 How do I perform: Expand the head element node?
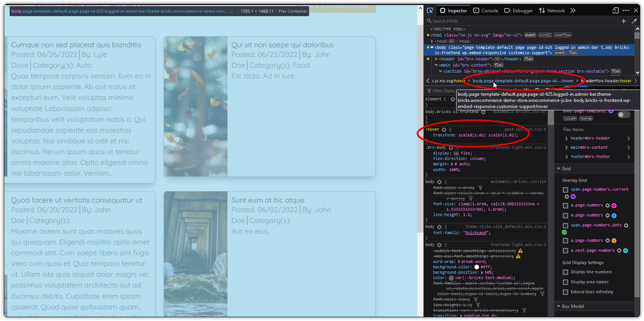(x=432, y=41)
